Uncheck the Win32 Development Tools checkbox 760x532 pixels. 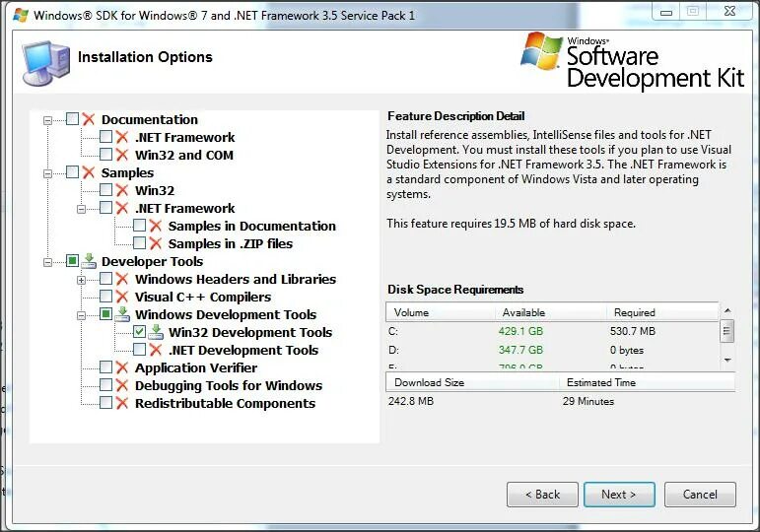(139, 331)
